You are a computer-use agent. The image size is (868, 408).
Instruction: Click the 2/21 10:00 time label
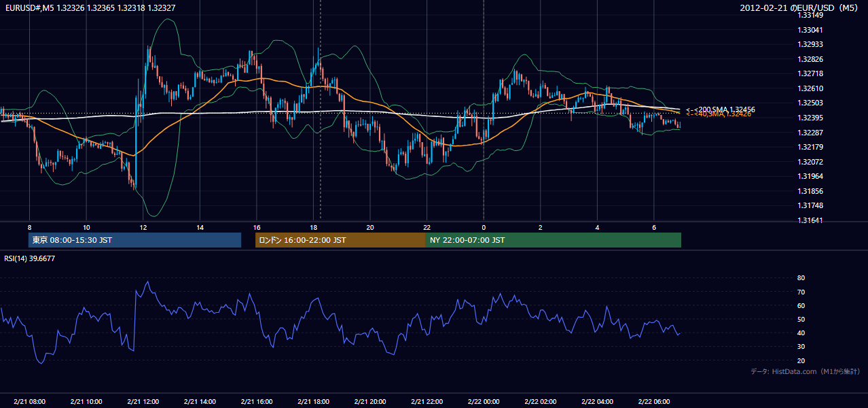86,402
